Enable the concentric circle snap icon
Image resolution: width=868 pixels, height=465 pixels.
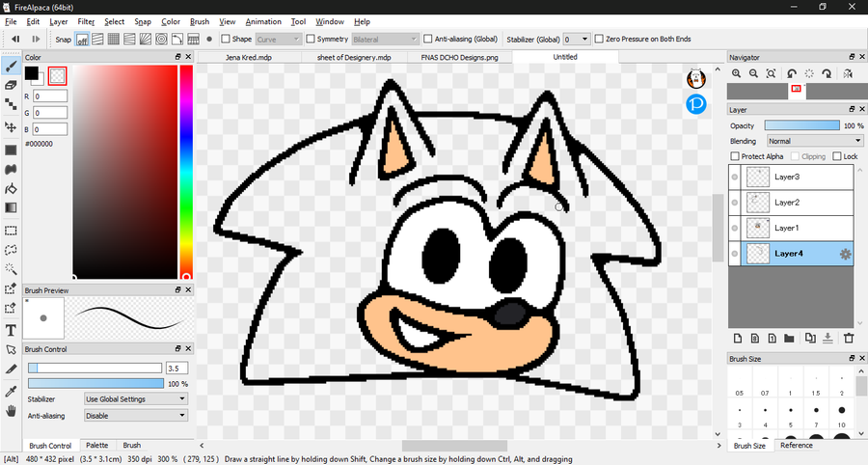pyautogui.click(x=161, y=40)
